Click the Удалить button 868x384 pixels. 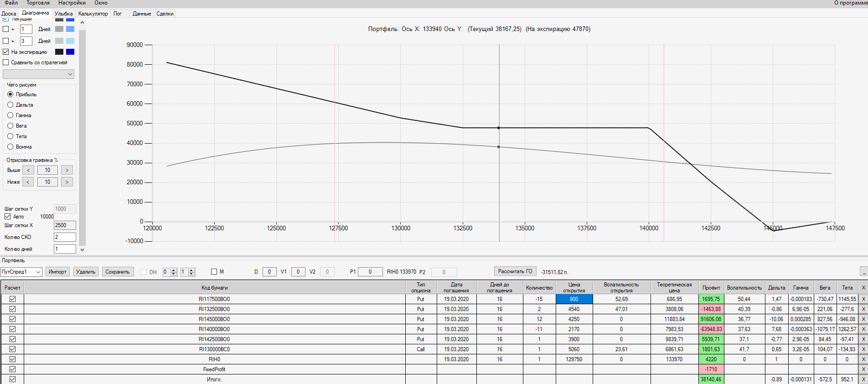[x=86, y=272]
